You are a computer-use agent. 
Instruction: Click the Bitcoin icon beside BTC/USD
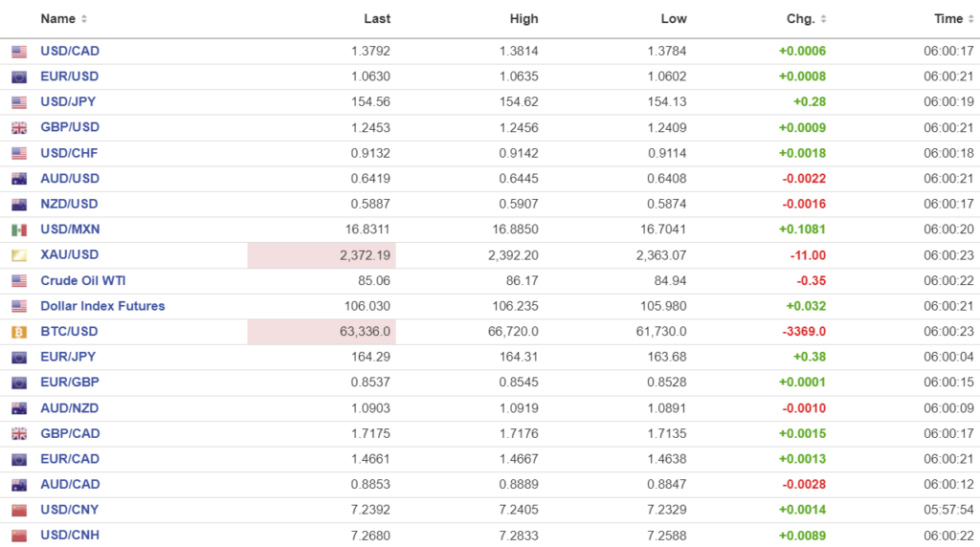pyautogui.click(x=19, y=332)
